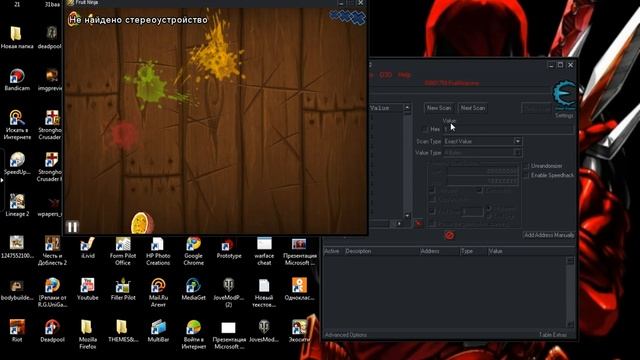This screenshot has width=640, height=360.
Task: Click Next Scan in Cheat Engine
Action: pos(473,108)
